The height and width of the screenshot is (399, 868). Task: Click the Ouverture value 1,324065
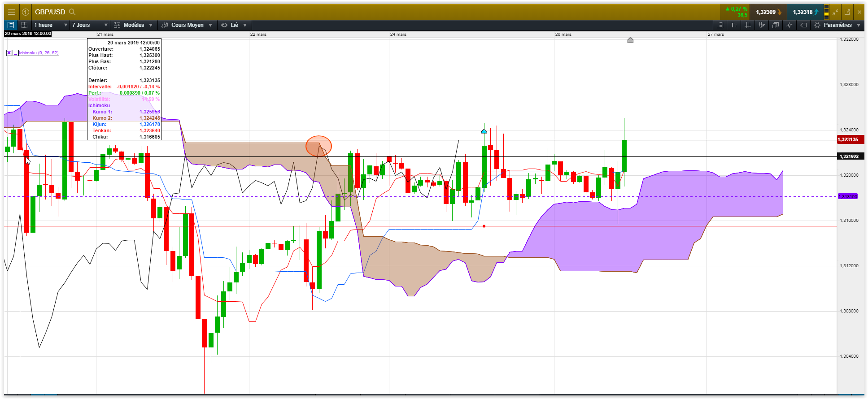150,49
